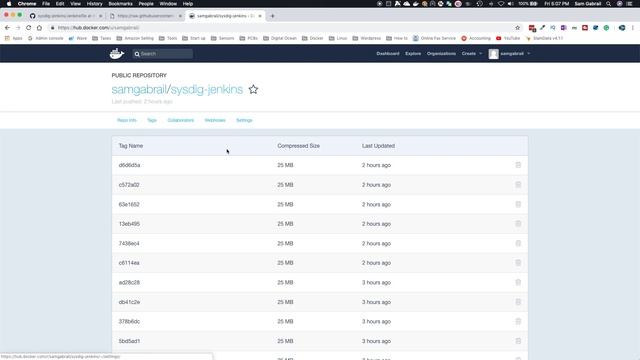Screen dimensions: 640x360
Task: Open YouTube bookmark
Action: tap(508, 38)
